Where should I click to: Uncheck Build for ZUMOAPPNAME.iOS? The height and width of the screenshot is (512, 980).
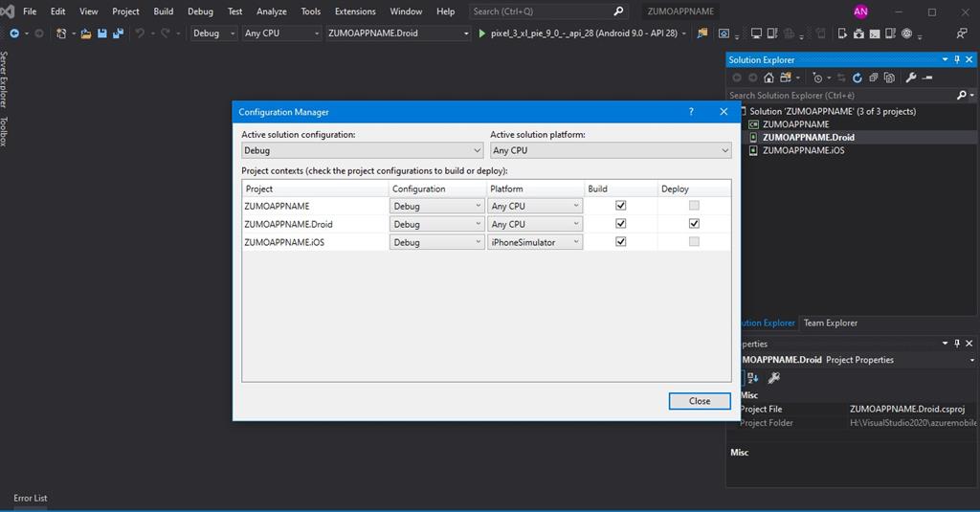pyautogui.click(x=620, y=241)
